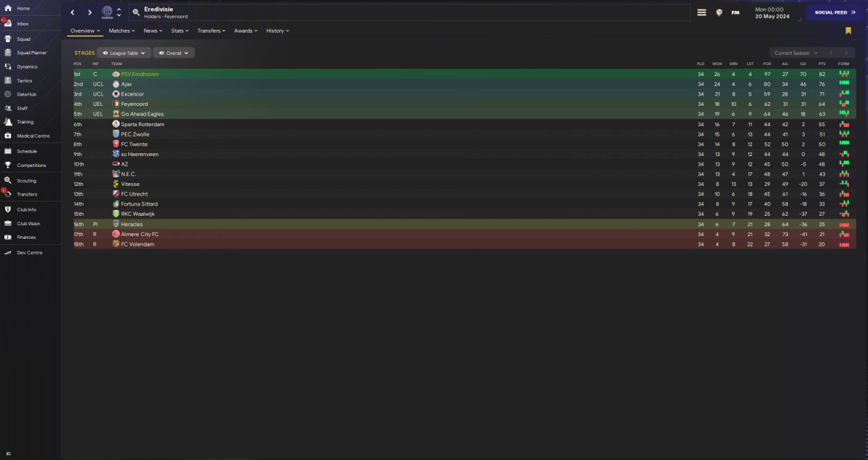868x460 pixels.
Task: Open the Awards tab menu
Action: pyautogui.click(x=245, y=31)
